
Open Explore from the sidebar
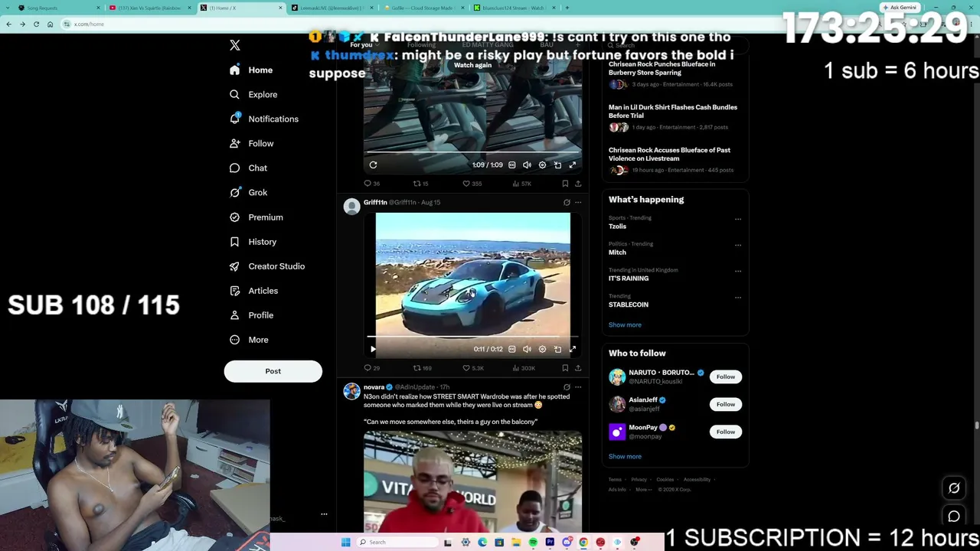tap(253, 94)
